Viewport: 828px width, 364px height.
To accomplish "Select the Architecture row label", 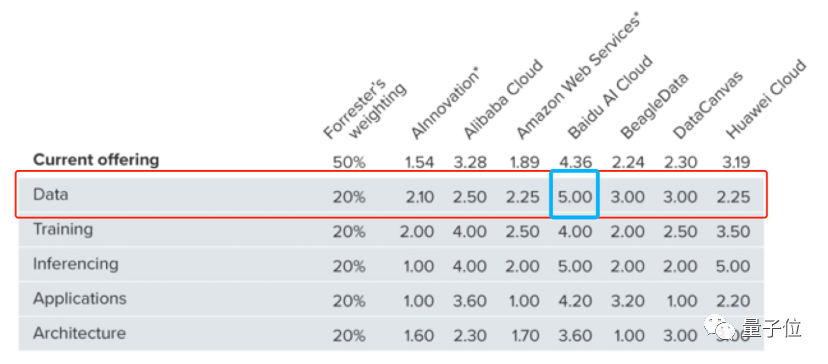I will click(x=79, y=333).
